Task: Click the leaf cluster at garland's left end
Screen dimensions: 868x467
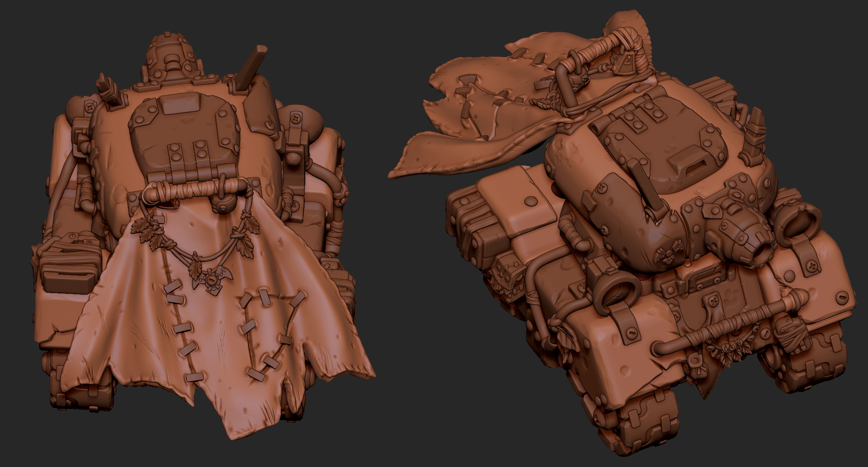Action: coord(147,233)
